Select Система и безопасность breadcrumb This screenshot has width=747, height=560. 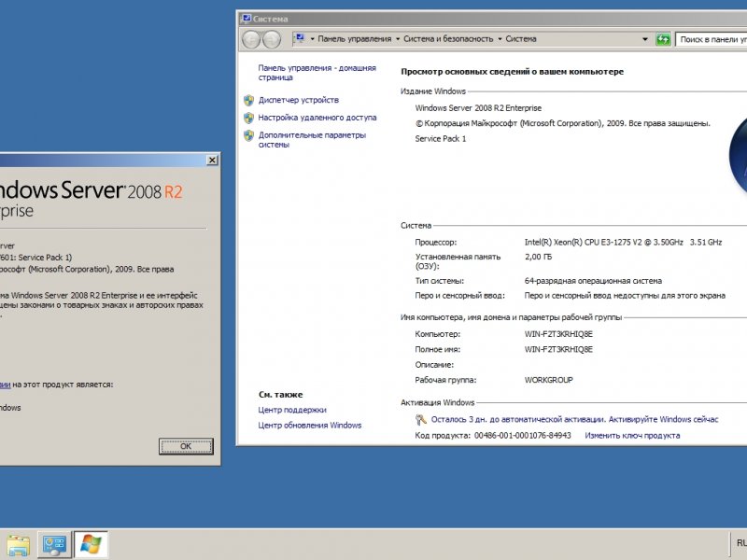point(448,39)
